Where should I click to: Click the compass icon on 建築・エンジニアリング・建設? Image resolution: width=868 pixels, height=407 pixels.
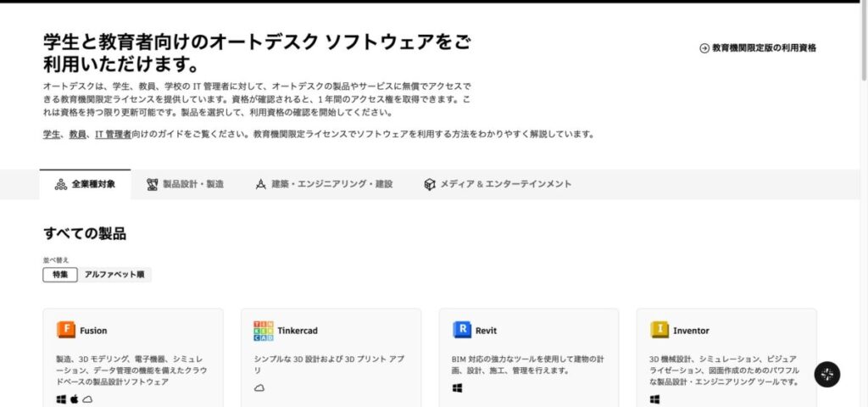tap(261, 184)
